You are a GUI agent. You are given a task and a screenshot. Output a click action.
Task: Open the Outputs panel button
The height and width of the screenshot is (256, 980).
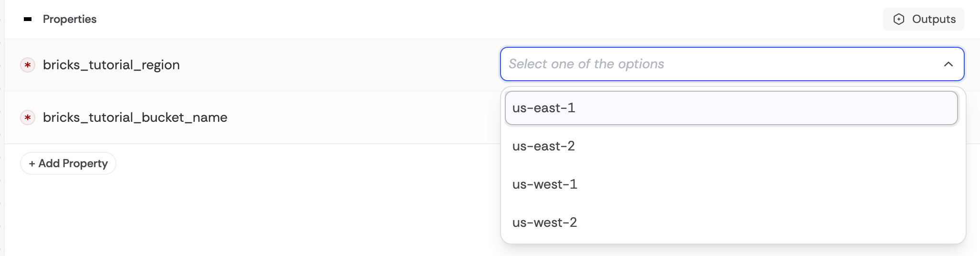click(x=923, y=19)
